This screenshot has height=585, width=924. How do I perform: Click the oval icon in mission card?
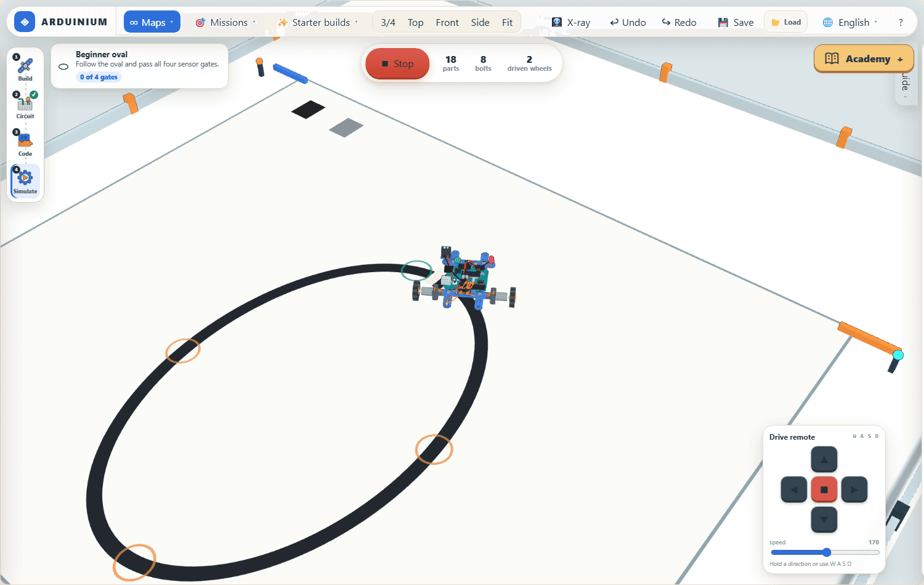coord(63,67)
